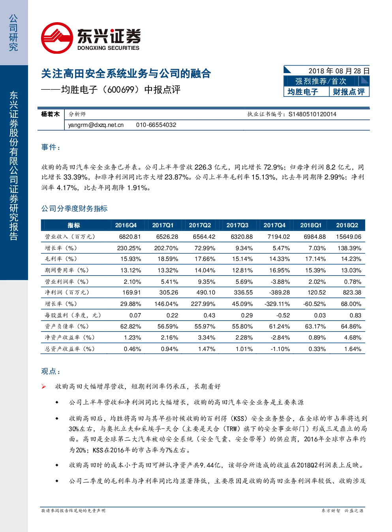The height and width of the screenshot is (532, 392).
Task: Click expense ratio value 16.95%
Action: point(279,270)
